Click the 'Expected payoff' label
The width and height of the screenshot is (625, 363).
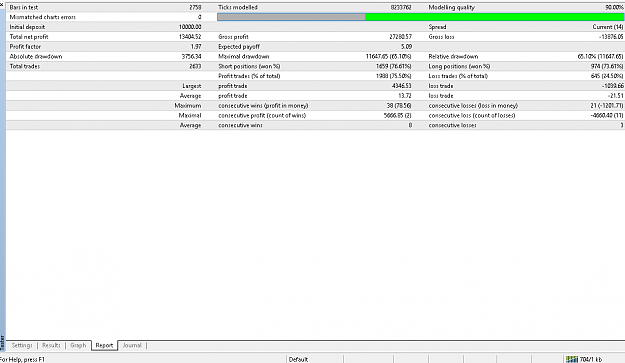click(x=239, y=47)
